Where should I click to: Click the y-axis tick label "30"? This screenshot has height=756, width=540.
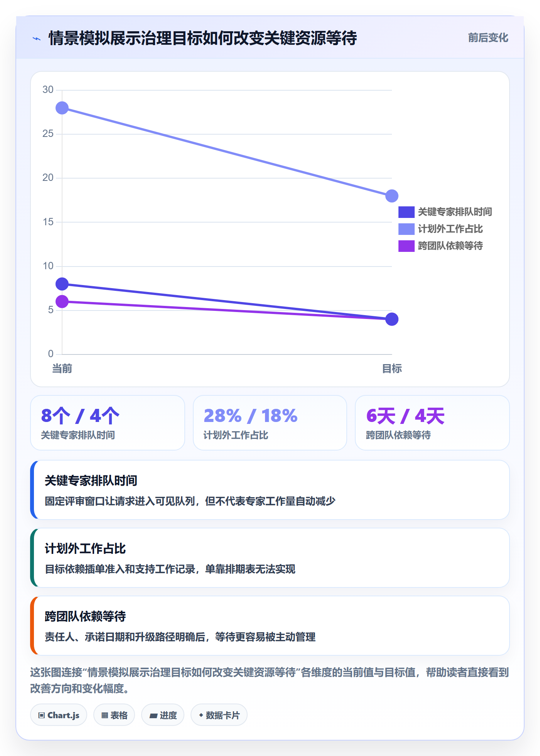click(48, 90)
